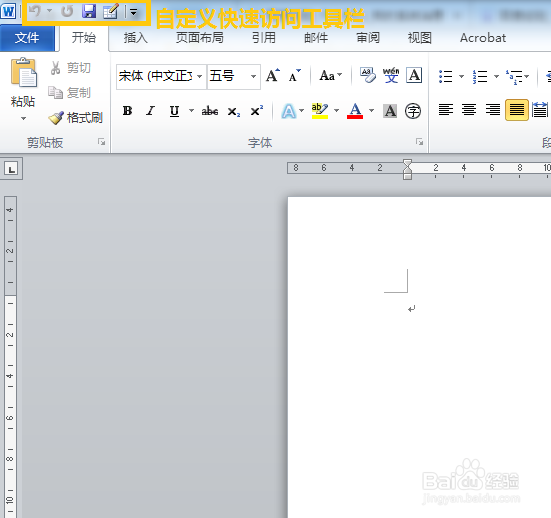Switch to the 插入 ribbon tab
Screen dimensions: 551x518
[135, 38]
